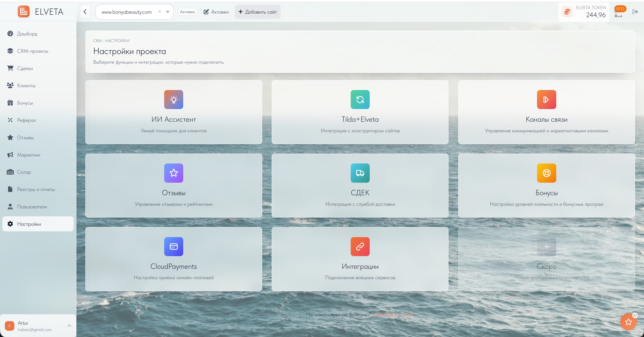Expand the Artur user profile chevron
The width and height of the screenshot is (644, 337).
pyautogui.click(x=69, y=326)
